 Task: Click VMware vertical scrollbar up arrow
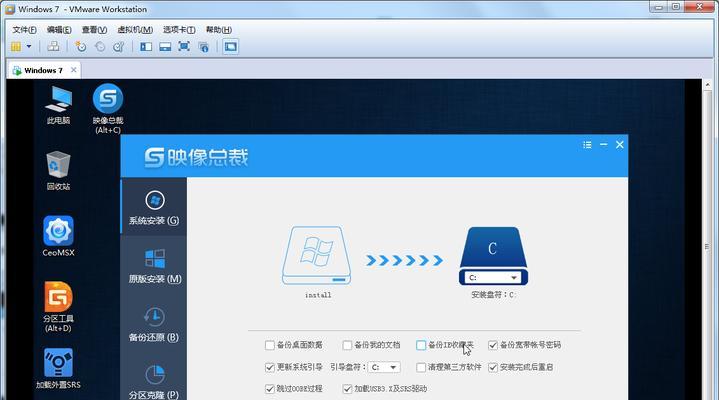tap(707, 85)
